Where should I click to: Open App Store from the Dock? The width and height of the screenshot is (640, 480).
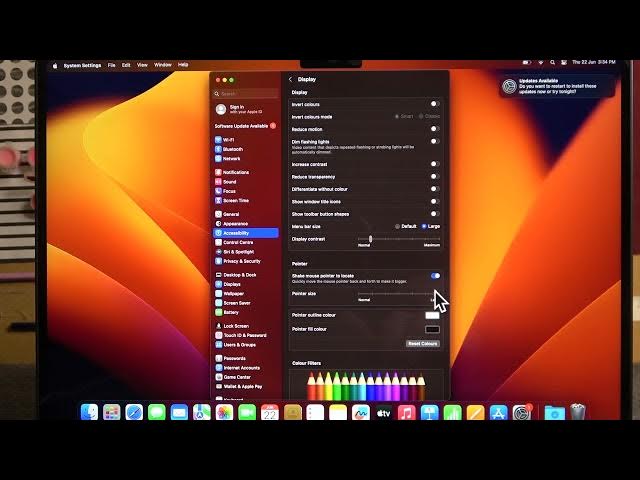click(x=498, y=413)
